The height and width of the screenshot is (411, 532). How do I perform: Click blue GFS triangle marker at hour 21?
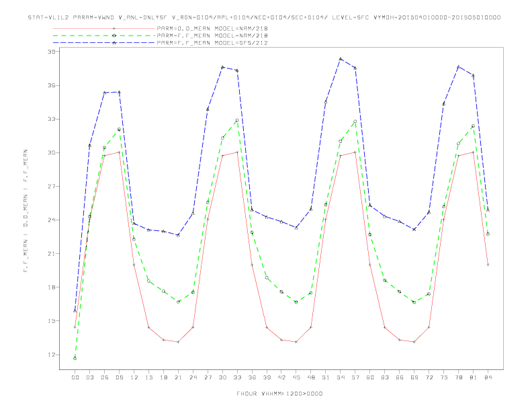(178, 235)
